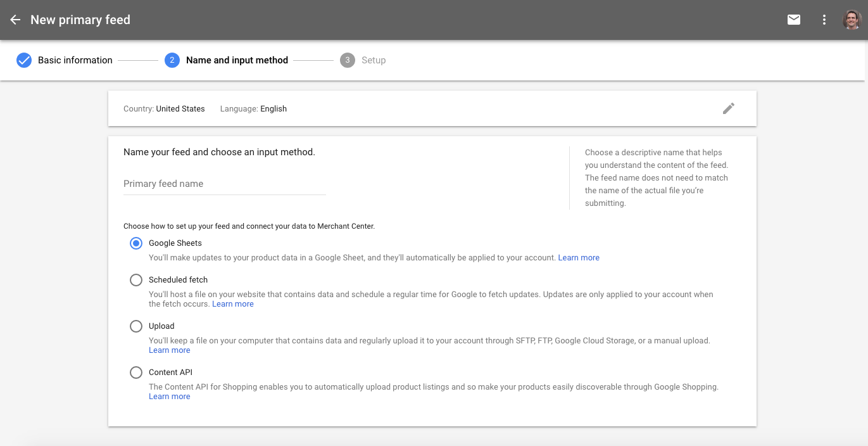
Task: Select the Content API radio button
Action: (136, 373)
